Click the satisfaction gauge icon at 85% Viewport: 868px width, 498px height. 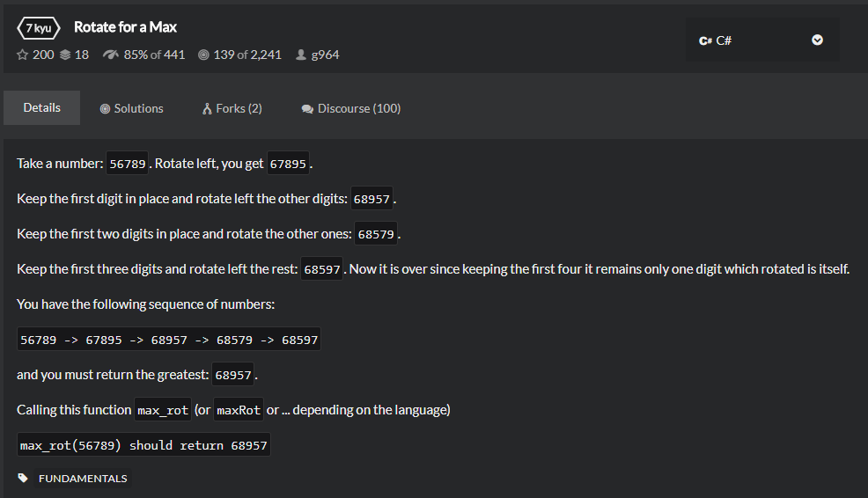pyautogui.click(x=110, y=55)
